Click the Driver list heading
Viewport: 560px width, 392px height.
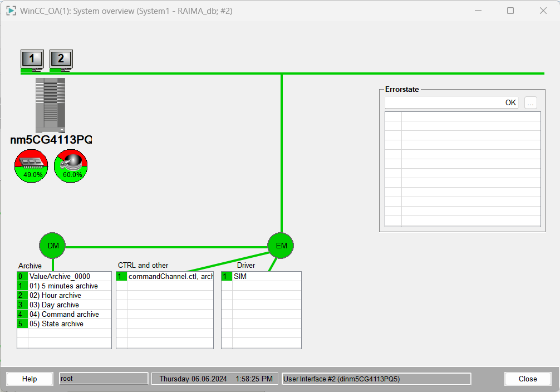point(246,265)
